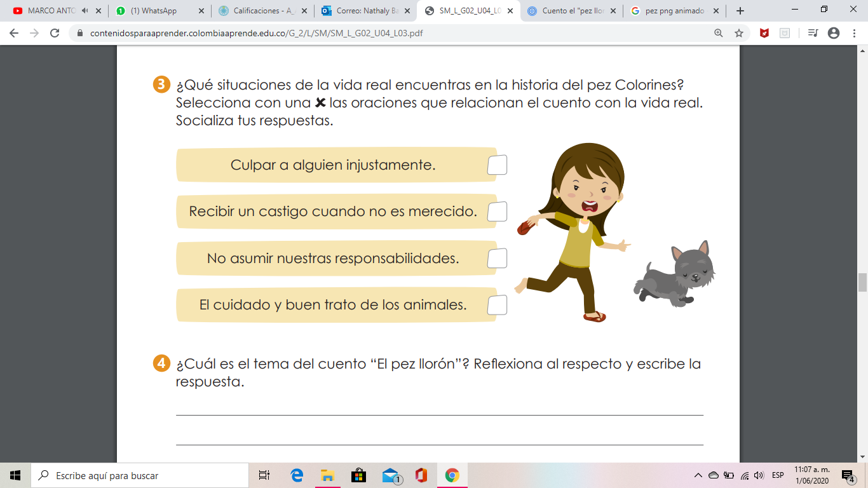Viewport: 868px width, 488px height.
Task: Go back using the back arrow
Action: click(x=14, y=33)
